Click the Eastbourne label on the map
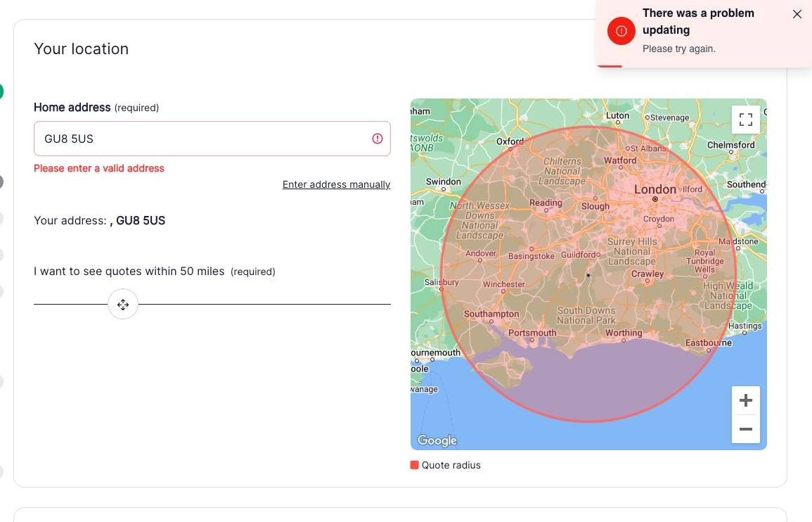 tap(709, 343)
